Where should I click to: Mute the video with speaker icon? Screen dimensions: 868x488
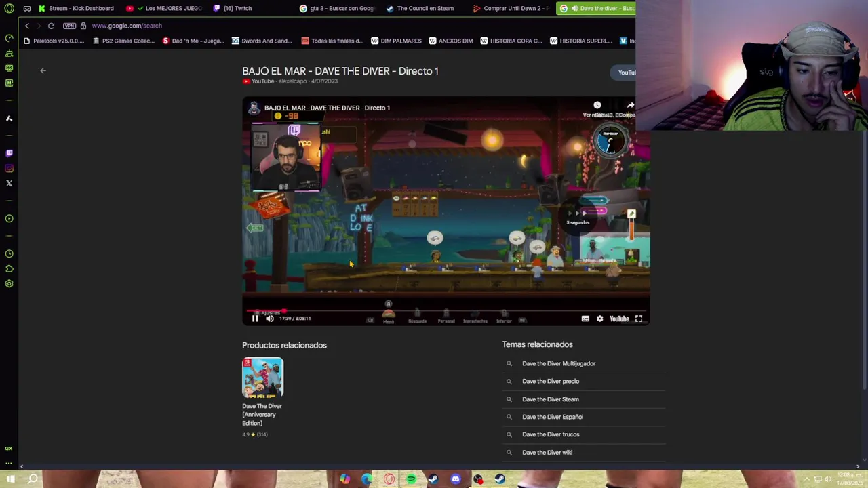click(270, 319)
